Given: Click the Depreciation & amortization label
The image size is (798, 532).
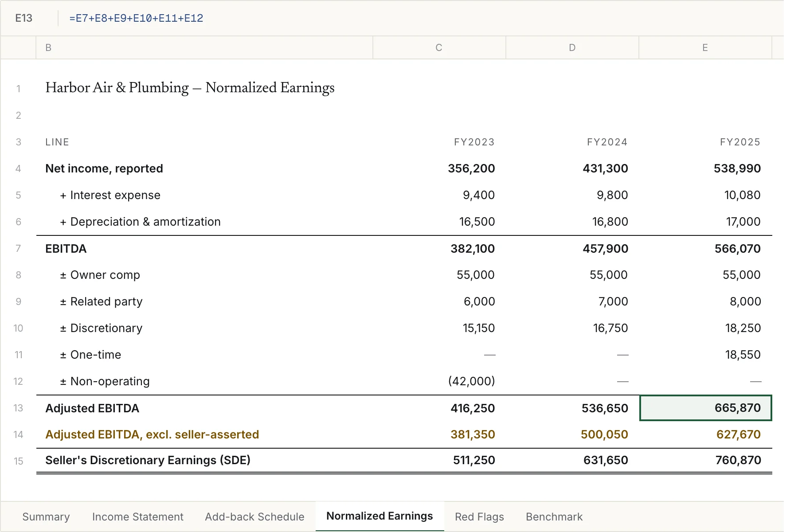Looking at the screenshot, I should point(140,222).
